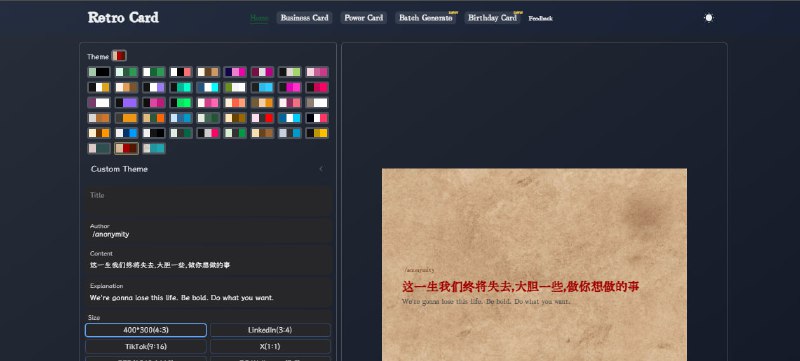Choose the black, white and lavender theme
800x361 pixels.
[x=154, y=87]
